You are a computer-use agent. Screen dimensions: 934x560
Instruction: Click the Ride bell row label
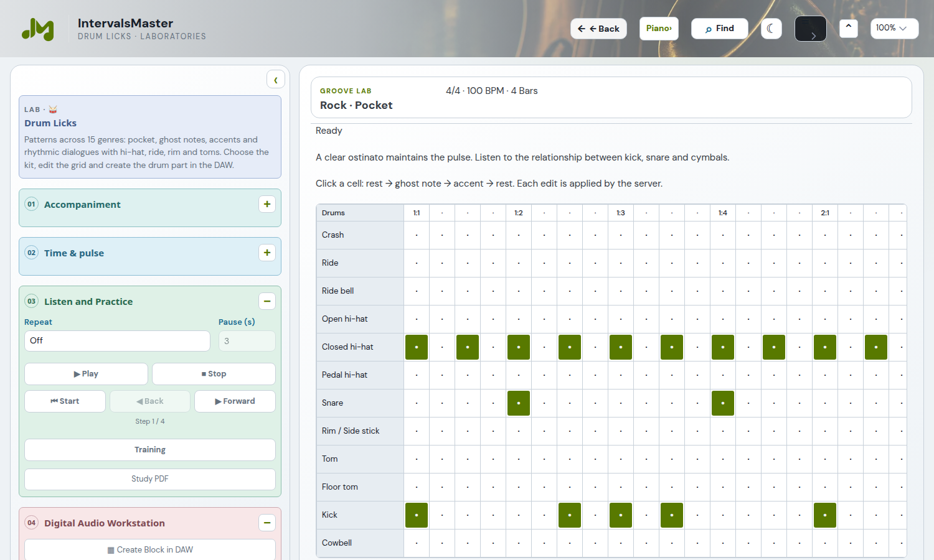pos(360,291)
